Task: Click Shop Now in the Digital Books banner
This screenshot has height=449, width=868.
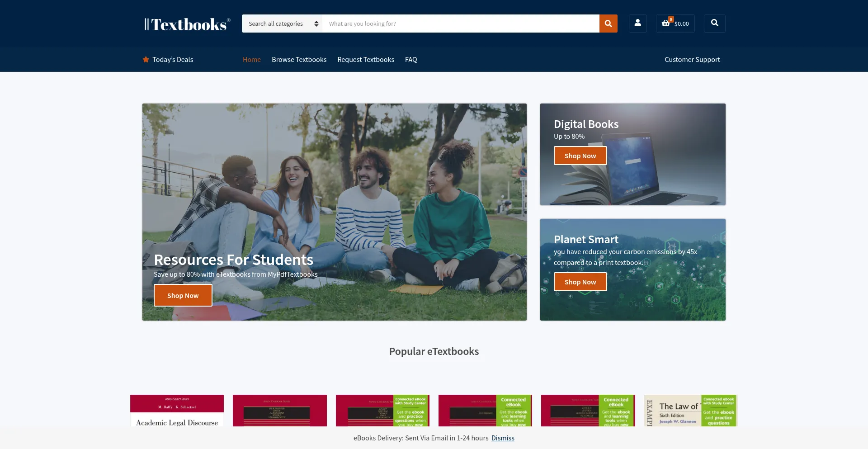Action: [x=580, y=155]
